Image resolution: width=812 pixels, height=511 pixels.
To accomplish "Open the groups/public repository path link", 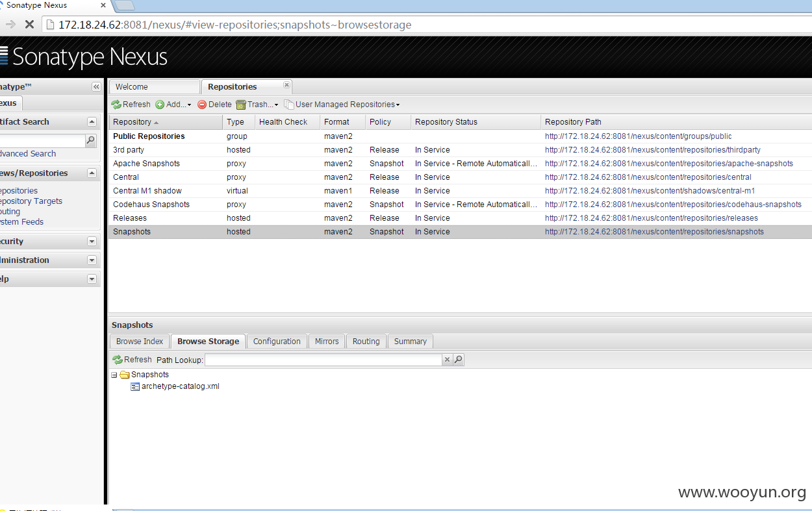I will [x=638, y=136].
